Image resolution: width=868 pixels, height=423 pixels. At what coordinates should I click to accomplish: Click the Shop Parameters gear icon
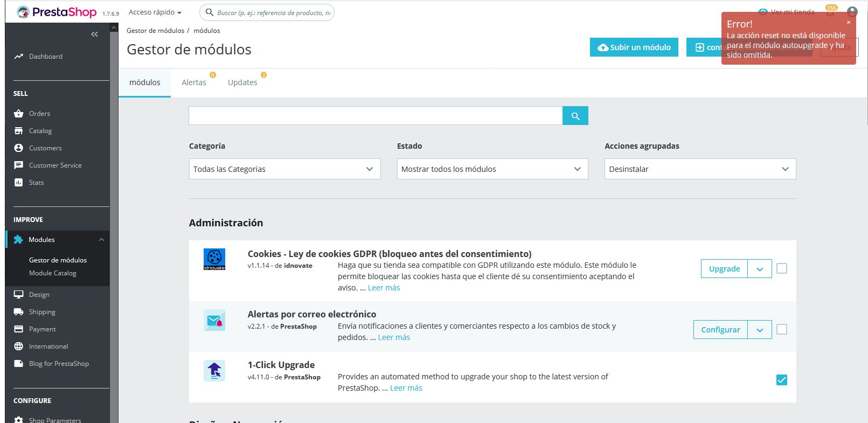19,419
